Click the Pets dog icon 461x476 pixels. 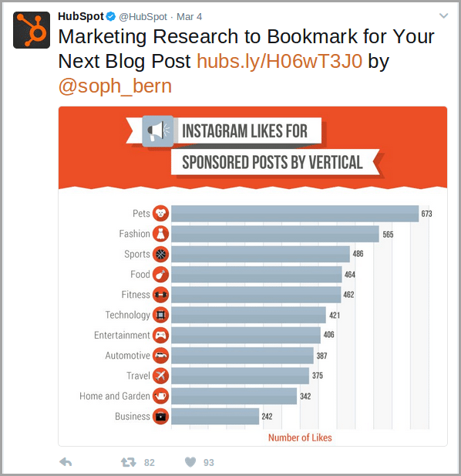160,214
